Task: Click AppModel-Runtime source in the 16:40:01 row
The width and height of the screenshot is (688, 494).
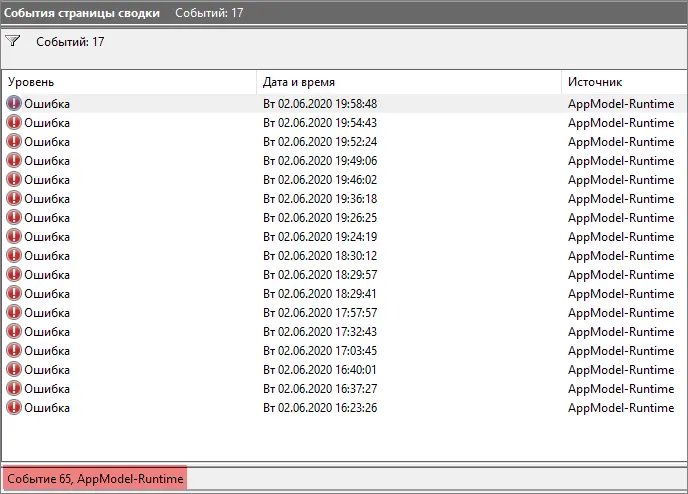Action: click(x=620, y=369)
